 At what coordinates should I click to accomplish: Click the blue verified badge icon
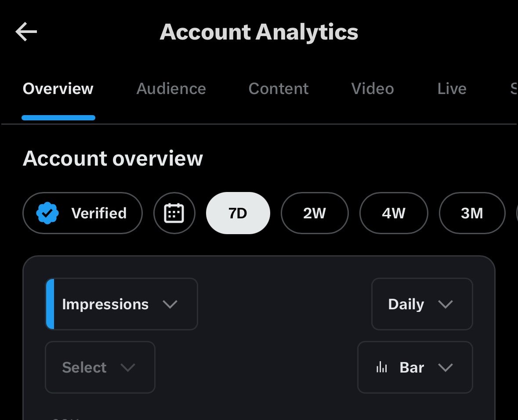pyautogui.click(x=47, y=213)
